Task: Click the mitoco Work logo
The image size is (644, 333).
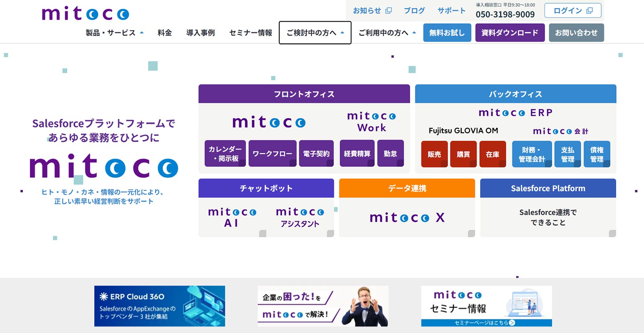Action: tap(372, 122)
